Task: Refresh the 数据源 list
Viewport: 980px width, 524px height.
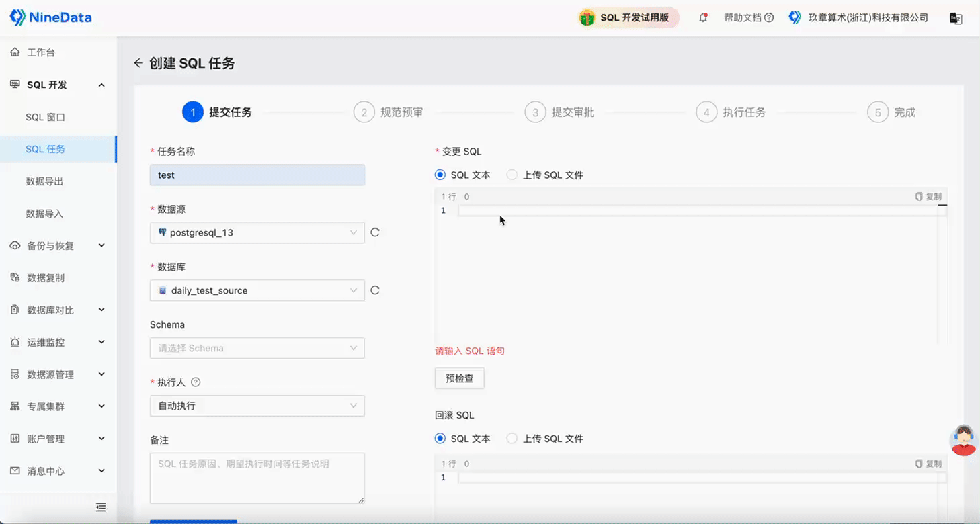Action: (x=375, y=232)
